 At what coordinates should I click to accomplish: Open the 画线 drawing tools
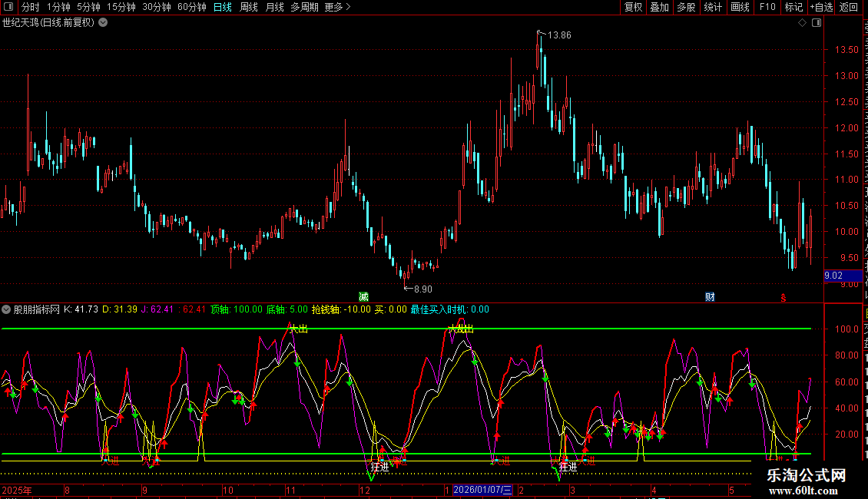740,7
